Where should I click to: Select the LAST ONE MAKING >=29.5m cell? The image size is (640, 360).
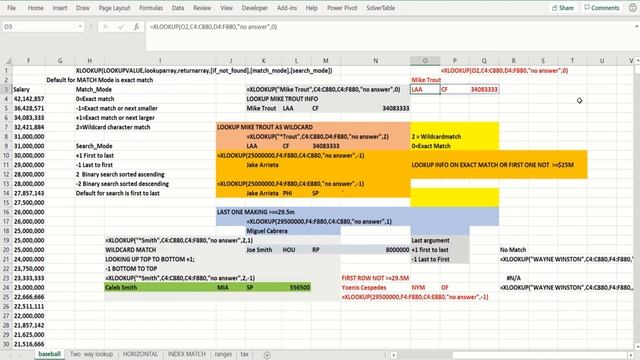point(256,212)
